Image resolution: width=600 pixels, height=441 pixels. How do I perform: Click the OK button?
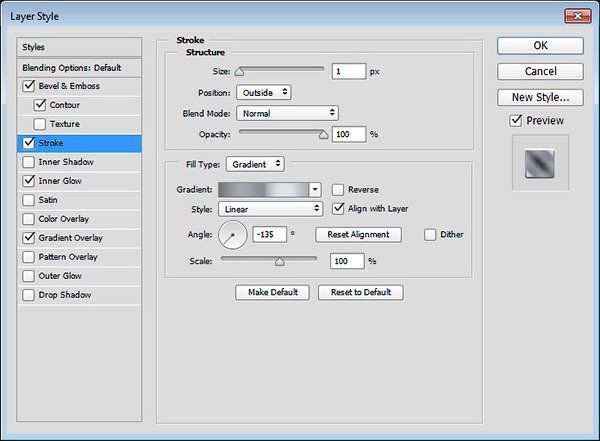[540, 46]
